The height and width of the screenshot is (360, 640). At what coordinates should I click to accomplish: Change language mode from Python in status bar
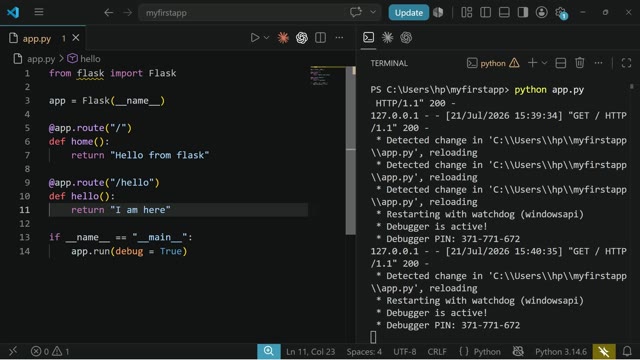point(487,351)
